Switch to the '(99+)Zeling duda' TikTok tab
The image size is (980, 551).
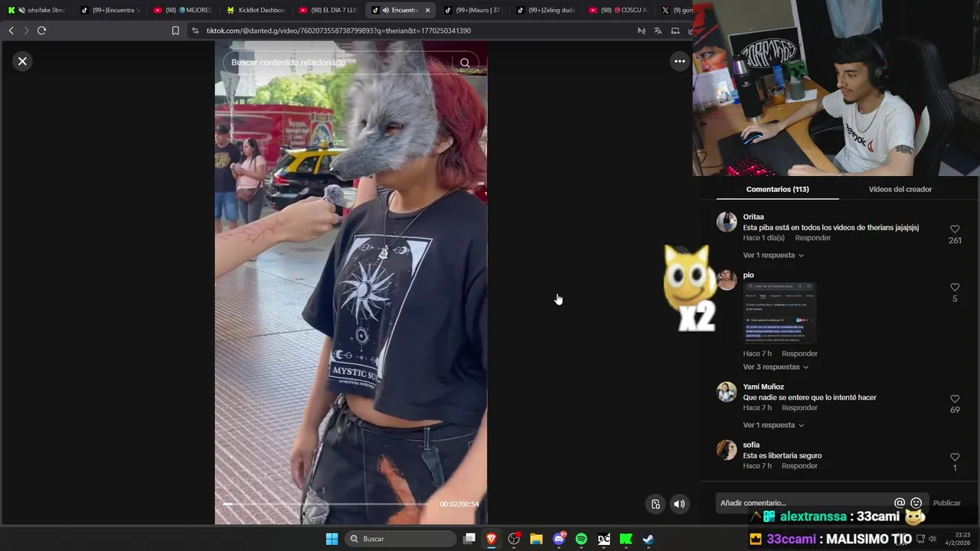(x=546, y=10)
